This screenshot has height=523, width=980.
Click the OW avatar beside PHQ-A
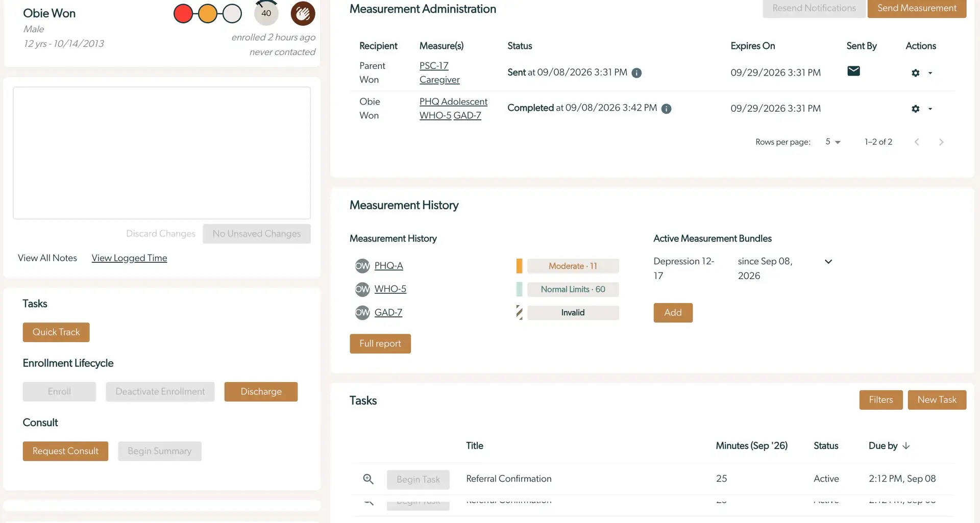362,266
